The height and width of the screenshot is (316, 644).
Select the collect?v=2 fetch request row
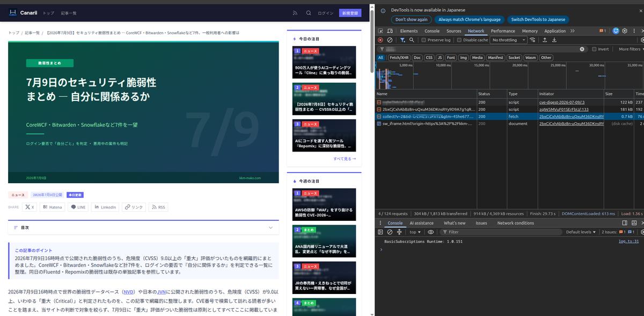[510, 116]
